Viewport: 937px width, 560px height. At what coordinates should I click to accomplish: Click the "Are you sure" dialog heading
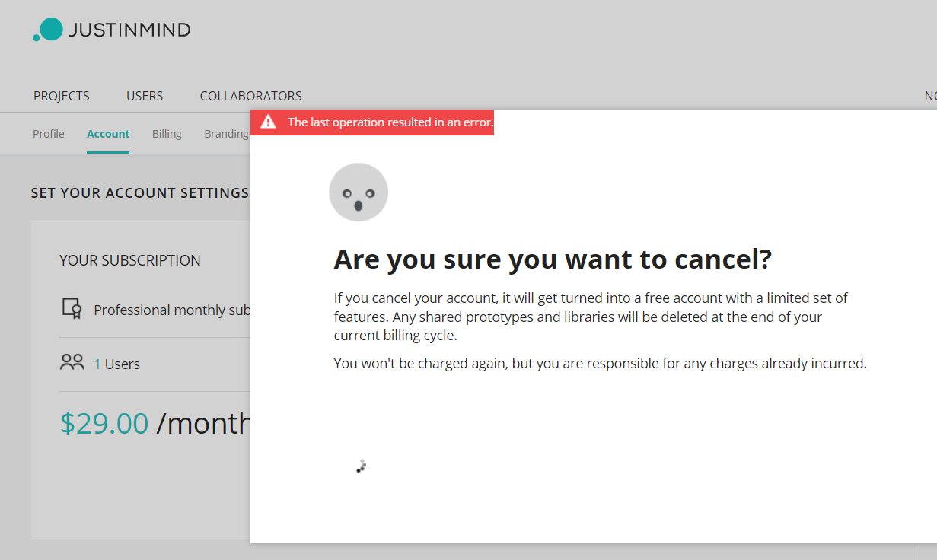553,260
